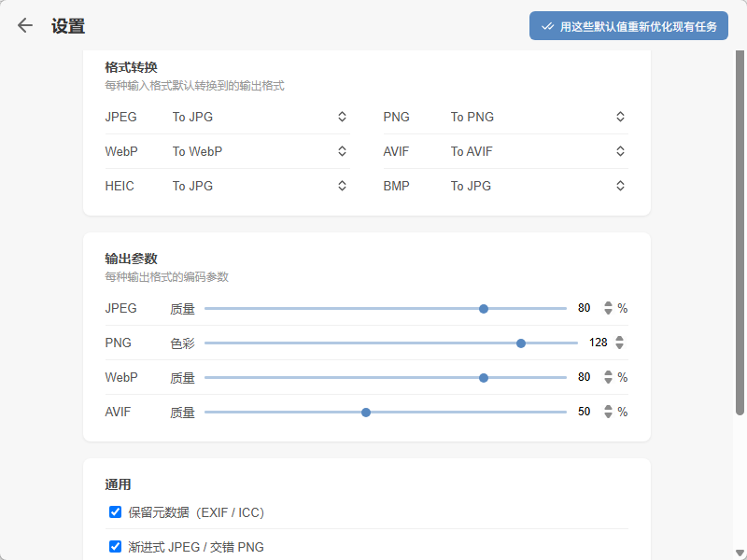Viewport: 747px width, 560px height.
Task: Decrease JPEG quality with stepper down arrow
Action: pyautogui.click(x=608, y=312)
